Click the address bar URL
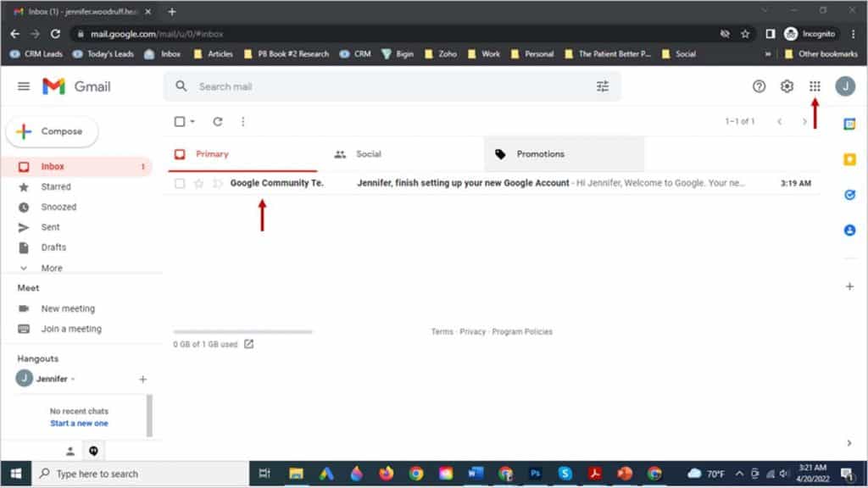This screenshot has height=488, width=868. click(x=157, y=34)
